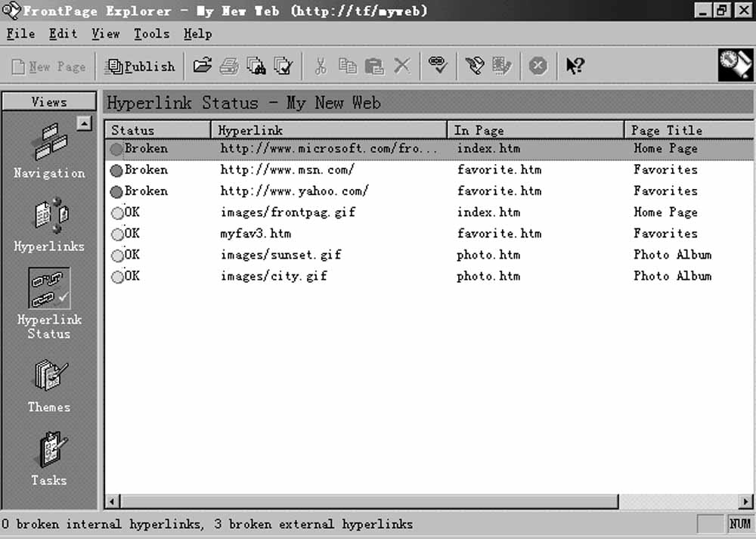
Task: Click the horizontal scrollbar thumb
Action: [370, 502]
